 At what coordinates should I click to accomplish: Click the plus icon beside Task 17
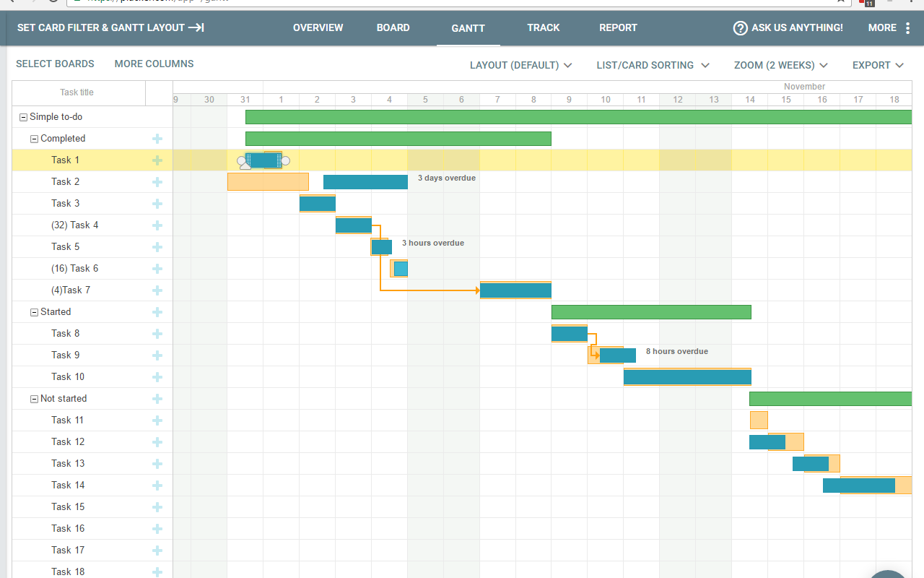pyautogui.click(x=157, y=551)
